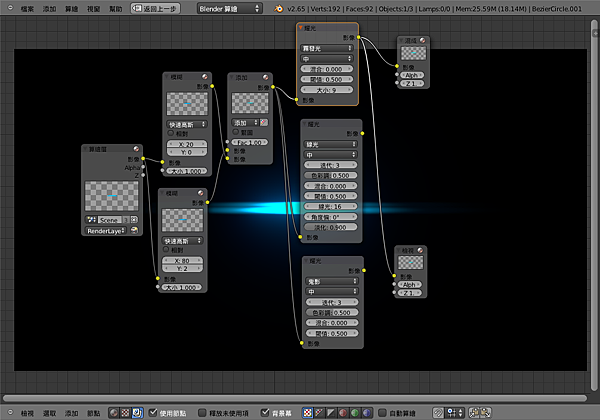600x420 pixels.
Task: Click the alpha toggle icon beside Mix blend dropdown
Action: point(264,122)
